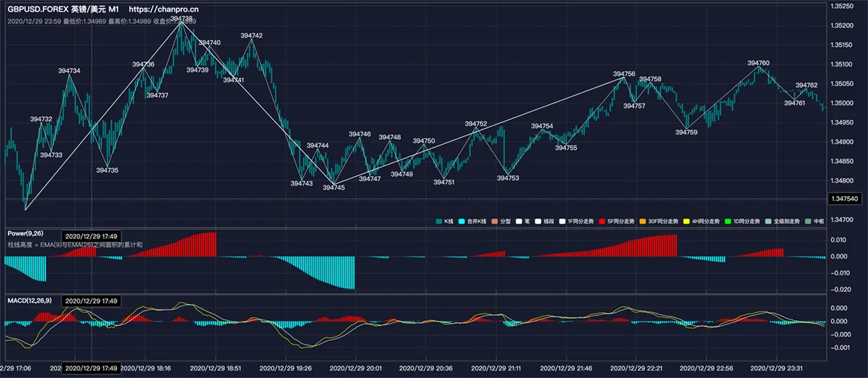Click the highest peak label 394738
Image resolution: width=868 pixels, height=378 pixels.
click(182, 18)
